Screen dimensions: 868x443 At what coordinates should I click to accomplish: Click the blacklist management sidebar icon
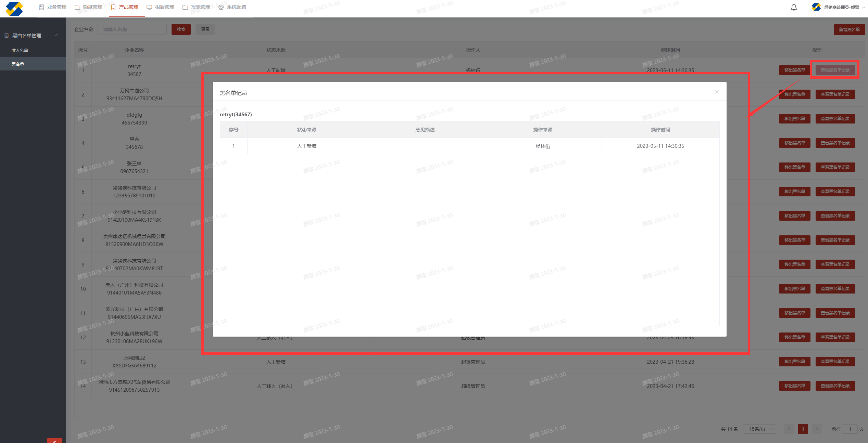[x=7, y=36]
